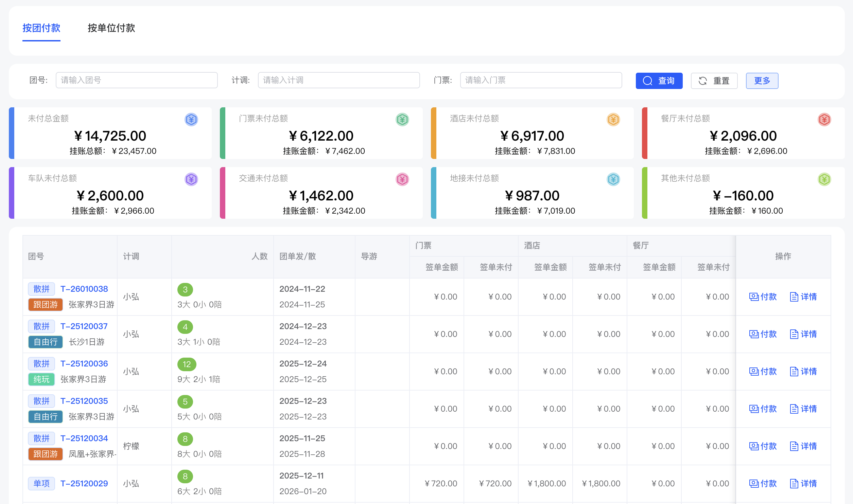Viewport: 853px width, 504px height.
Task: Click into the 计调 input field
Action: [338, 80]
